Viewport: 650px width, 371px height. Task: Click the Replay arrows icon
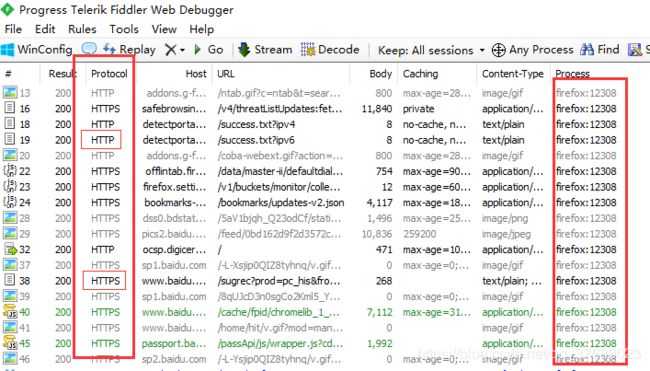[109, 49]
